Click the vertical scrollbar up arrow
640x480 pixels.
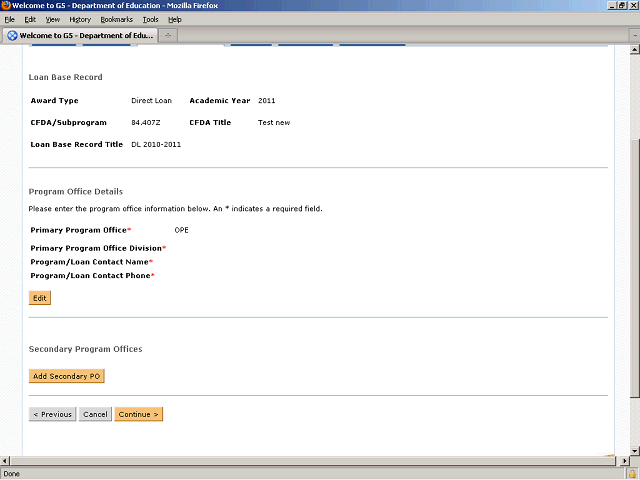point(635,50)
